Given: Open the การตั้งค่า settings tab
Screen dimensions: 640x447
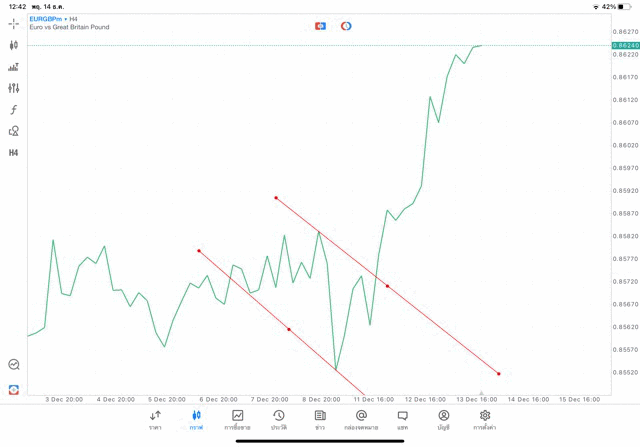Looking at the screenshot, I should tap(485, 419).
